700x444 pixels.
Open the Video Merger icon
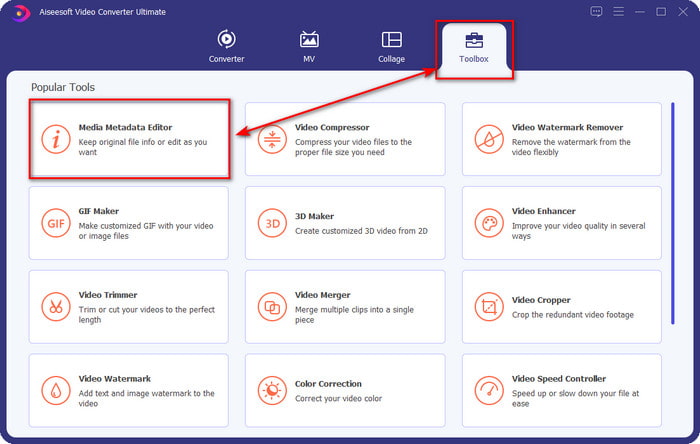tap(271, 306)
